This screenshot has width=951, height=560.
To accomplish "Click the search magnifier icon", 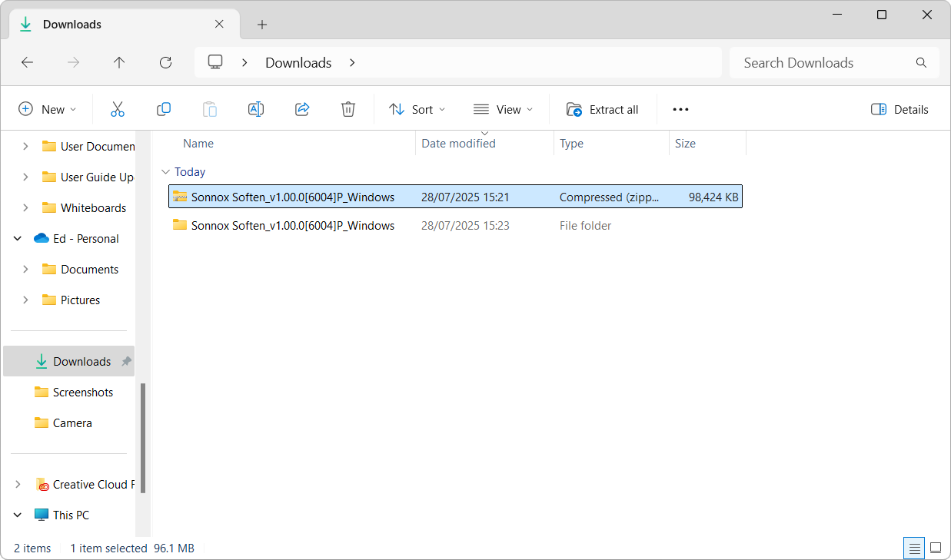I will pyautogui.click(x=921, y=63).
